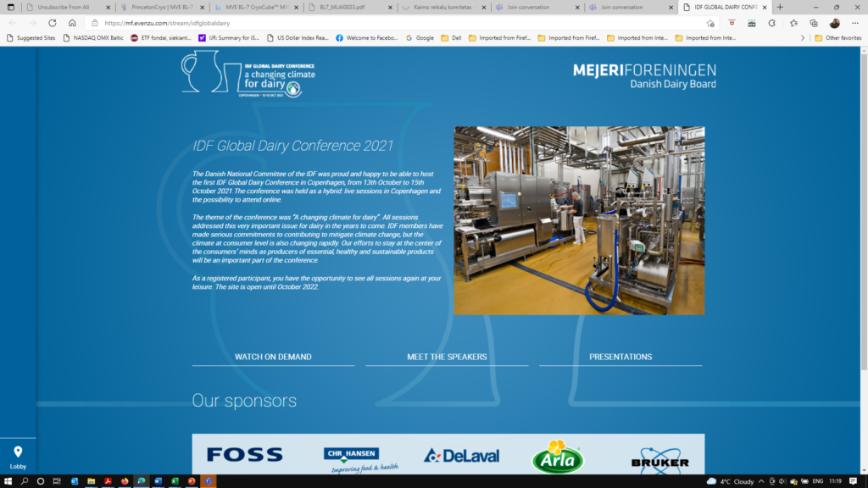This screenshot has height=488, width=868.
Task: Open a new browser tab
Action: coord(780,7)
